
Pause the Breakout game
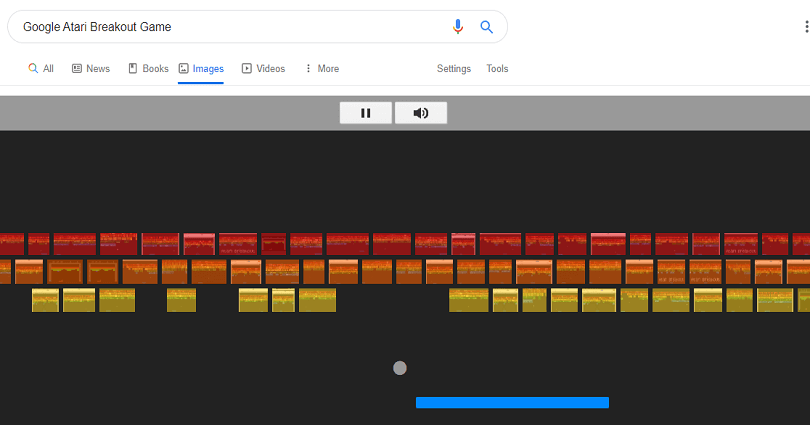[x=365, y=113]
